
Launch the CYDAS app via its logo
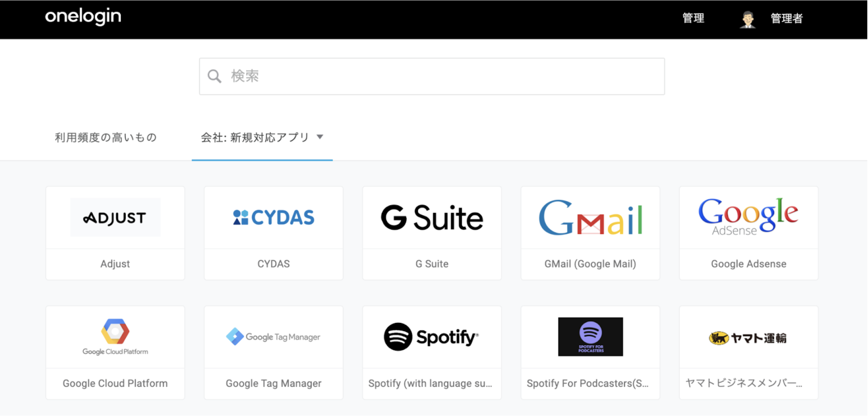[x=274, y=217]
